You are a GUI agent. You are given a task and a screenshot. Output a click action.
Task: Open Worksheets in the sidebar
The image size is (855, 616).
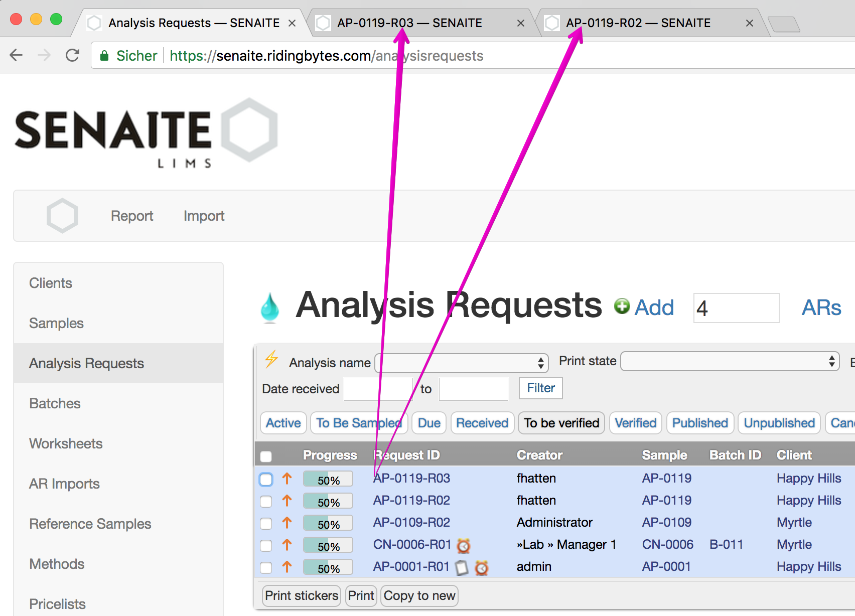118,443
